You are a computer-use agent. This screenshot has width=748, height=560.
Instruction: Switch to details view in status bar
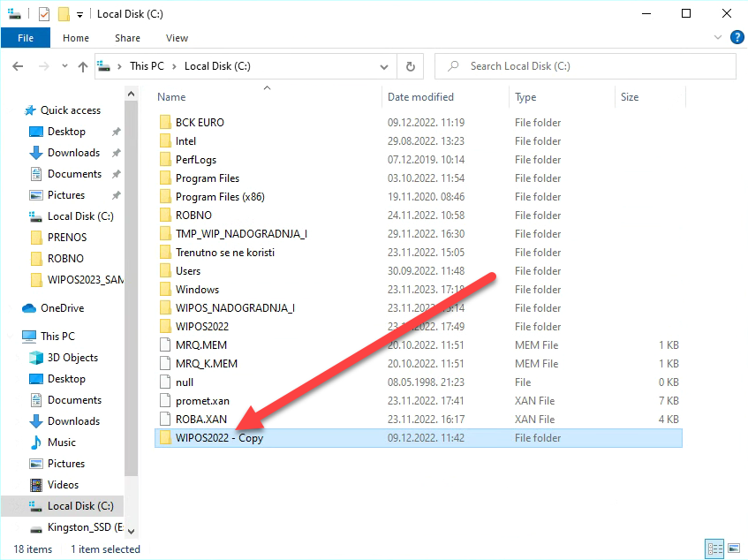714,549
